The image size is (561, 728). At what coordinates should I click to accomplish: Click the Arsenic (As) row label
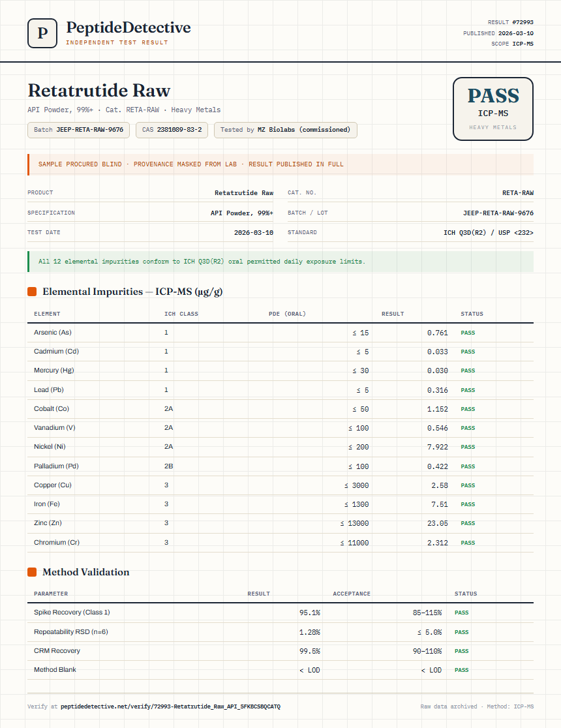pos(52,333)
